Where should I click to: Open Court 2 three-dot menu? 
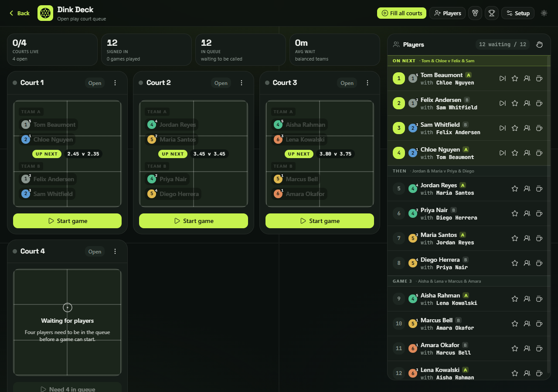(x=242, y=83)
